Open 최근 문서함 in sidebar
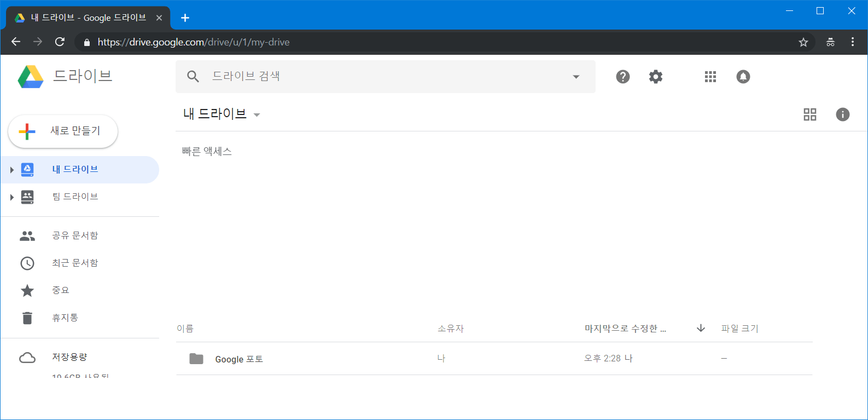The width and height of the screenshot is (868, 420). coord(75,263)
